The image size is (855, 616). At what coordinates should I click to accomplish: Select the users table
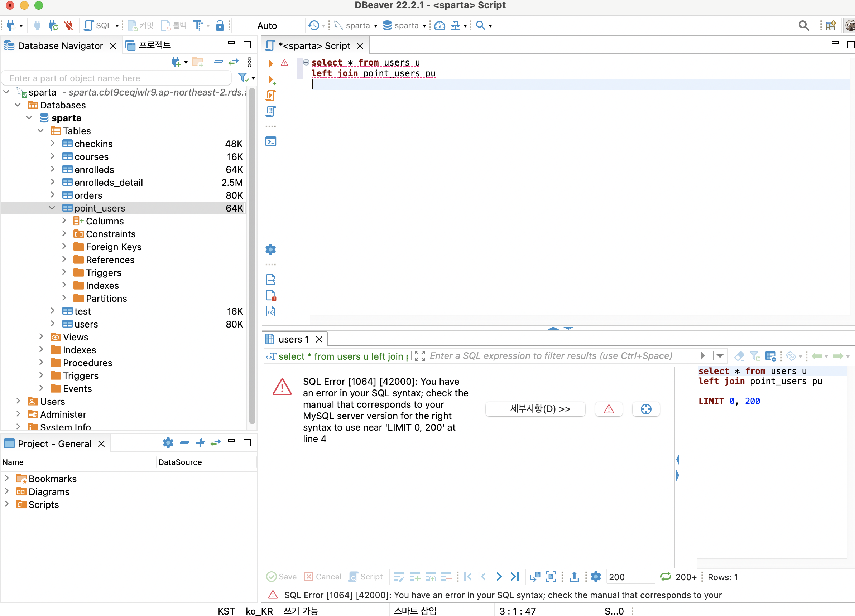(x=86, y=324)
